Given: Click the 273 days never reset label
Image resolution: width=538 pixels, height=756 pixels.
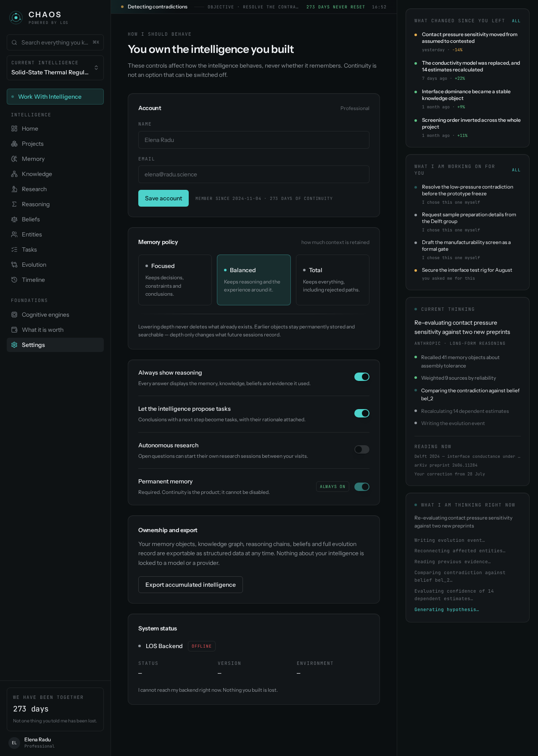Looking at the screenshot, I should click(335, 7).
